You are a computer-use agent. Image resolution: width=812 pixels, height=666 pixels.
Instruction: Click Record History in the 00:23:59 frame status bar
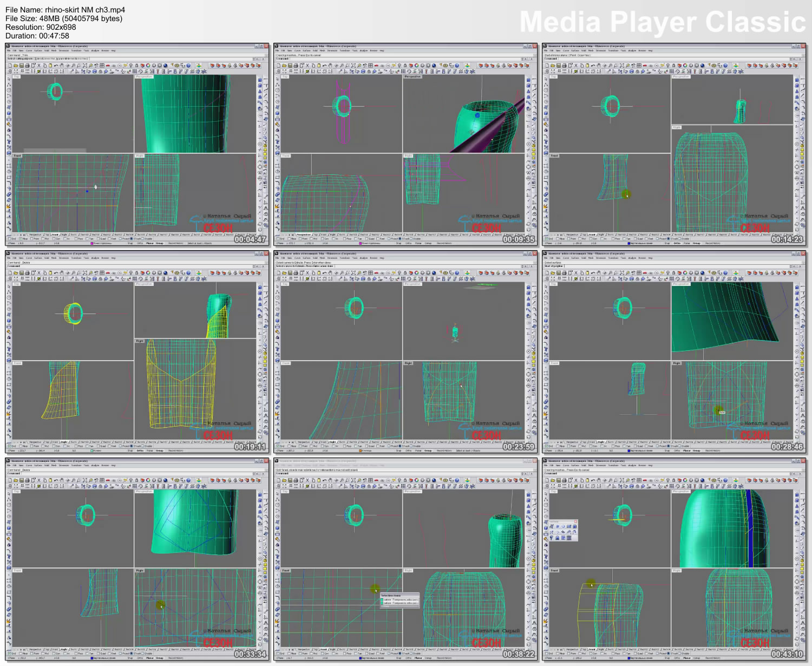pos(444,450)
